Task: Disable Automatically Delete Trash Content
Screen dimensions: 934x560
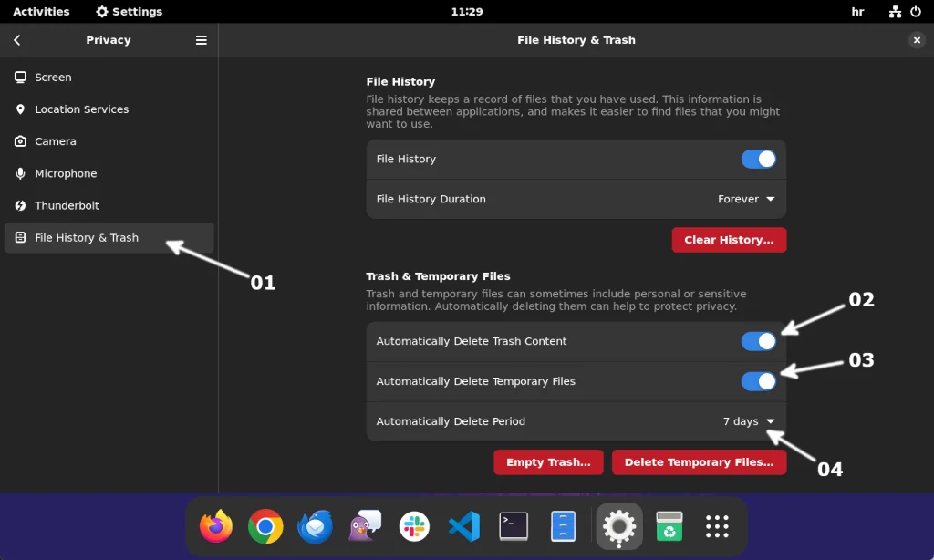Action: tap(759, 341)
